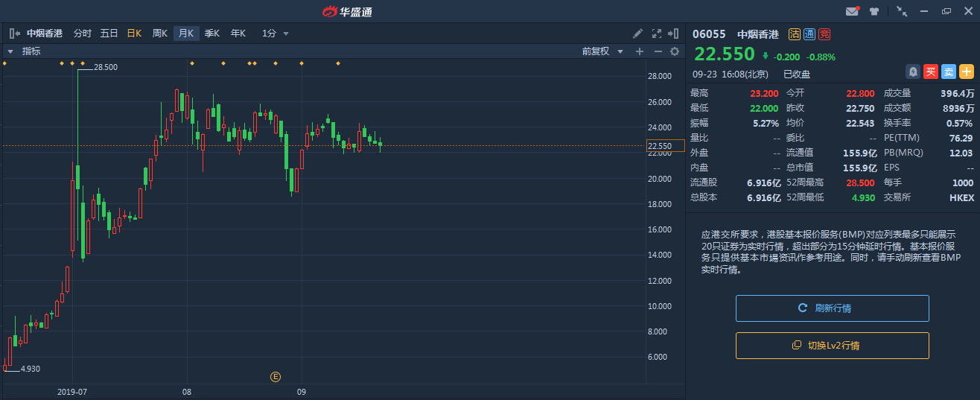Zoom in chart with plus button

point(639,51)
